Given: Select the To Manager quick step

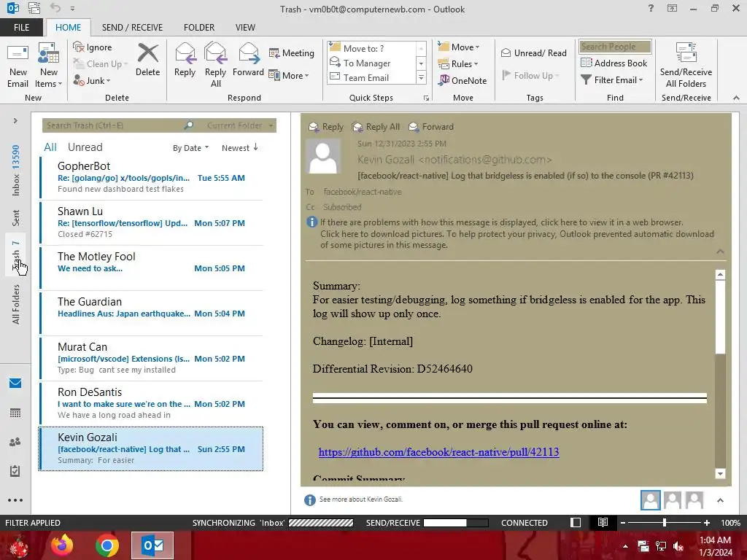Looking at the screenshot, I should [x=372, y=63].
